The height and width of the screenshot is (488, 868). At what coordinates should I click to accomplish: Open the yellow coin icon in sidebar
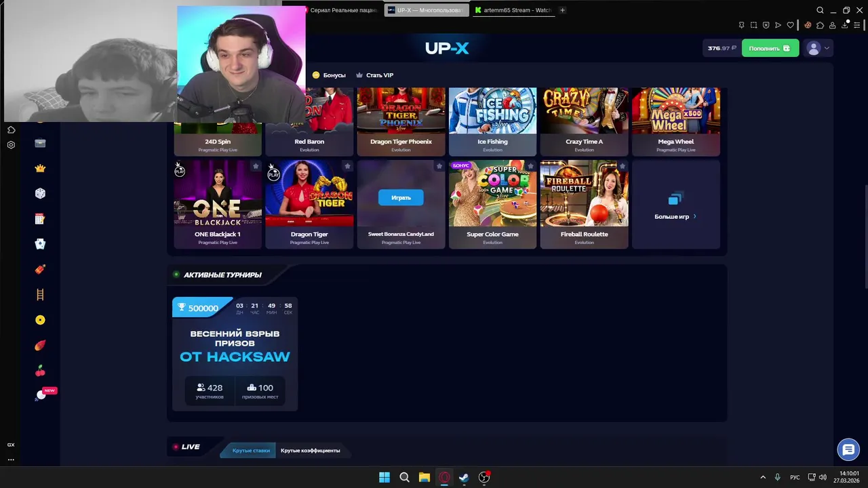[x=40, y=320]
